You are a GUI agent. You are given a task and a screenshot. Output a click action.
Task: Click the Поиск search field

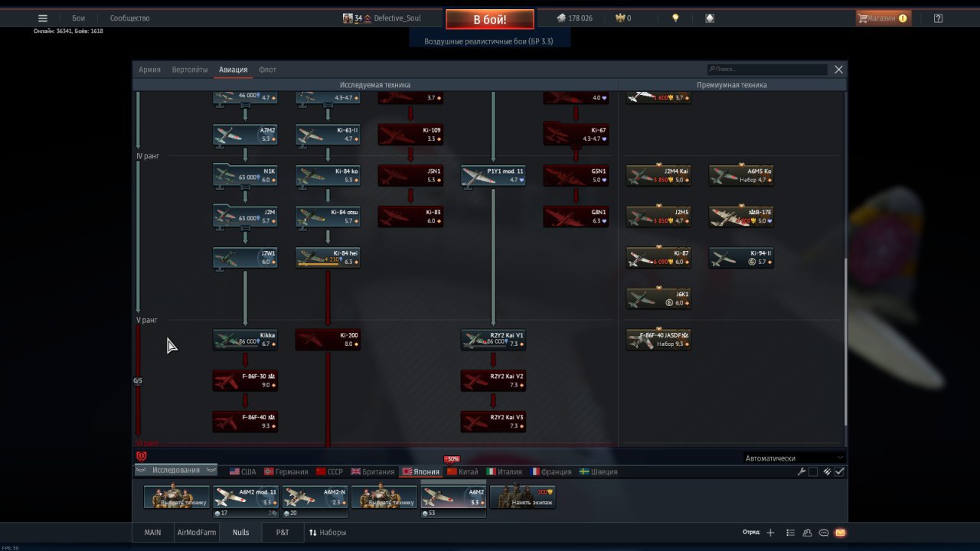(768, 70)
